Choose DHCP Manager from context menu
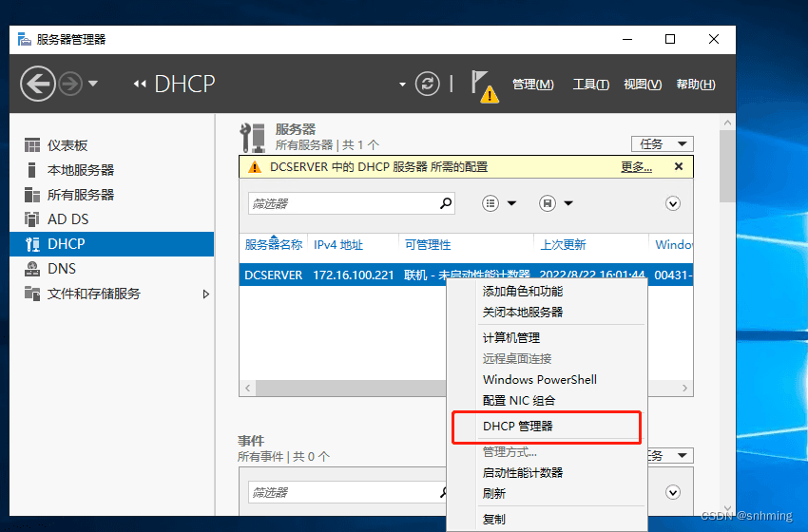This screenshot has height=532, width=808. 518,427
